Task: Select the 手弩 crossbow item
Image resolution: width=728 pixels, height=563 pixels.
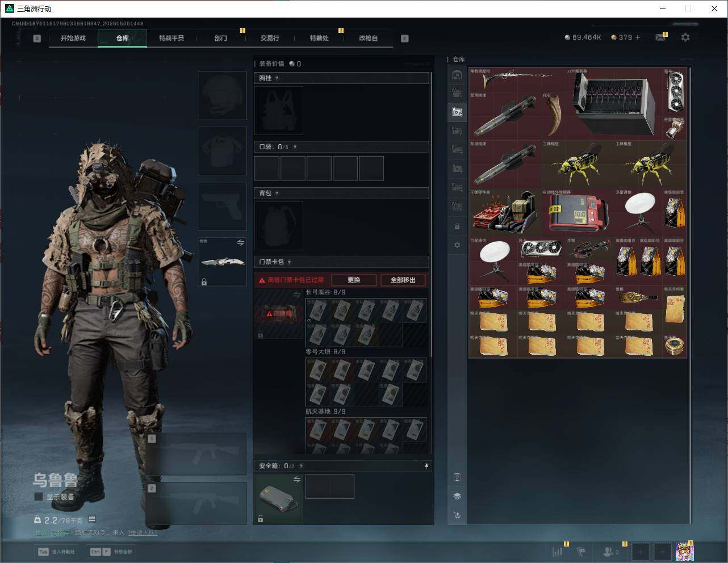Action: (589, 249)
